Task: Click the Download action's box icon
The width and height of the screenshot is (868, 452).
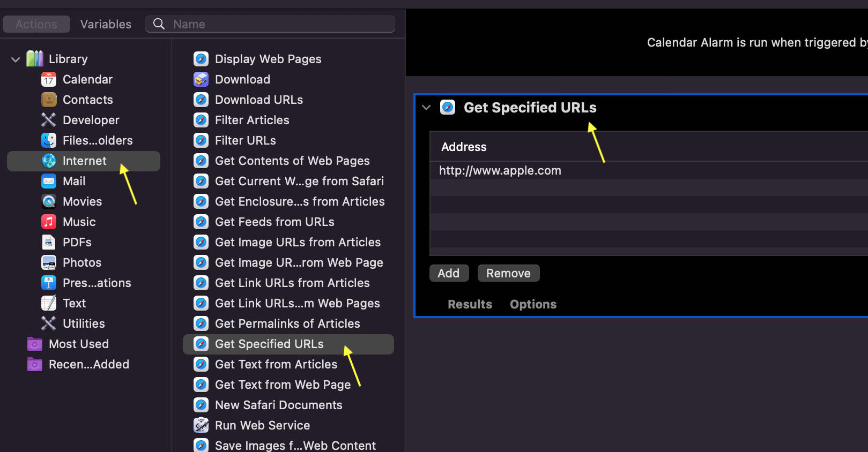Action: tap(201, 79)
